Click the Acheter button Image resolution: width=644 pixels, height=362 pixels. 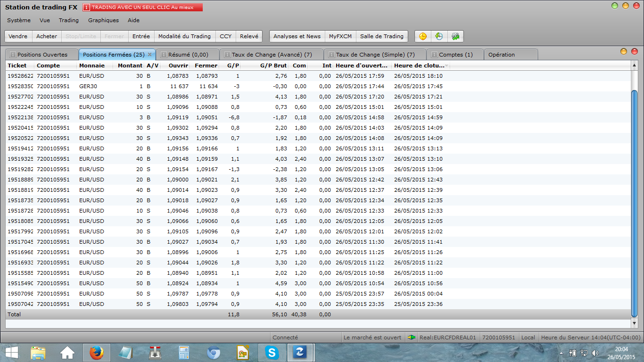(x=47, y=36)
